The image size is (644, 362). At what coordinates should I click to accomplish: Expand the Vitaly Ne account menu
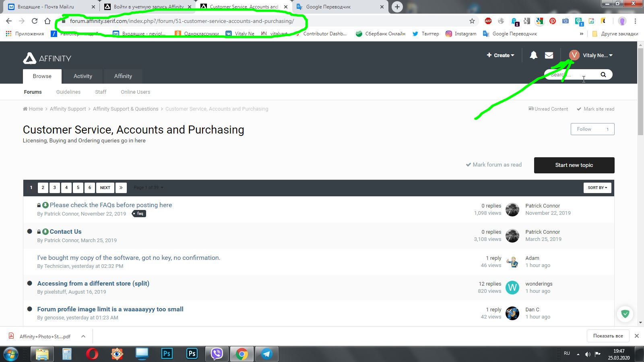click(597, 55)
